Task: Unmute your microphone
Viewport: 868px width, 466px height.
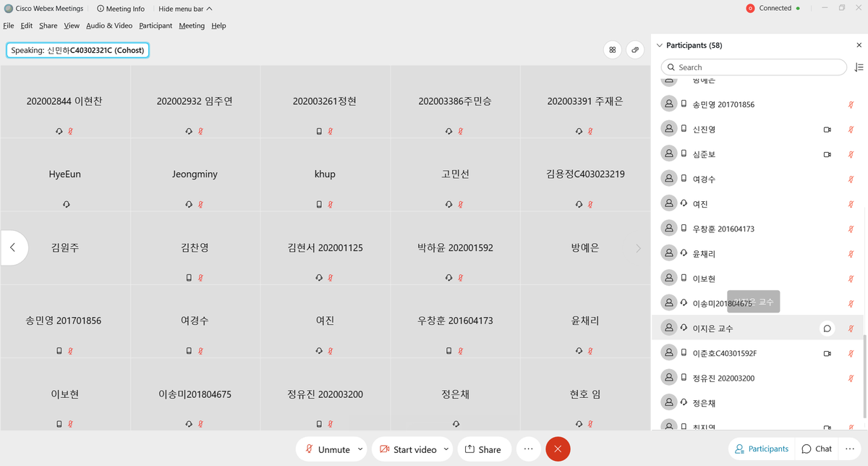Action: 327,449
